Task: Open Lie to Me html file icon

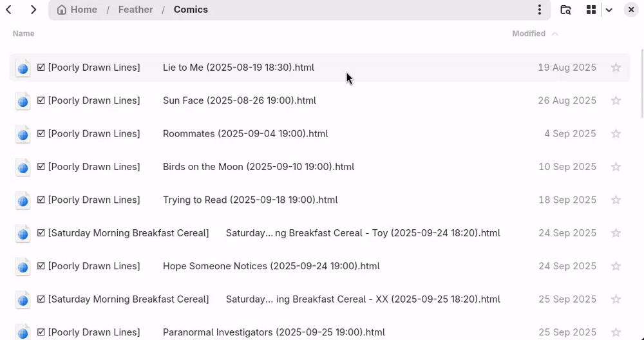Action: tap(23, 68)
